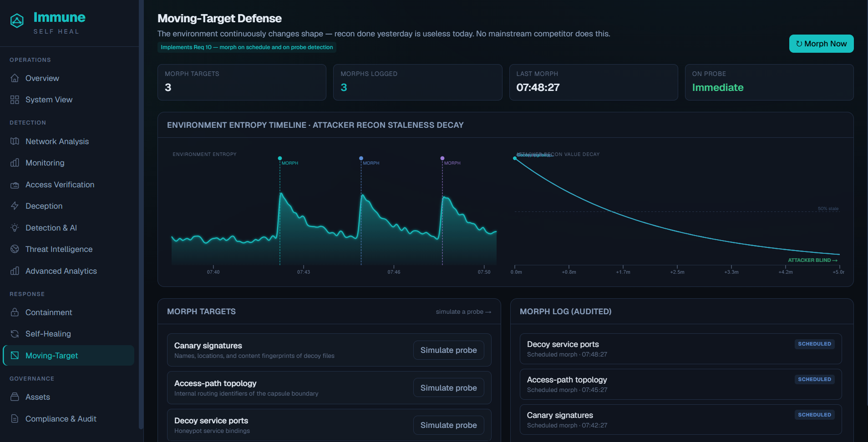868x442 pixels.
Task: Select the Canary signatures log entry at 07:42:27
Action: point(680,420)
